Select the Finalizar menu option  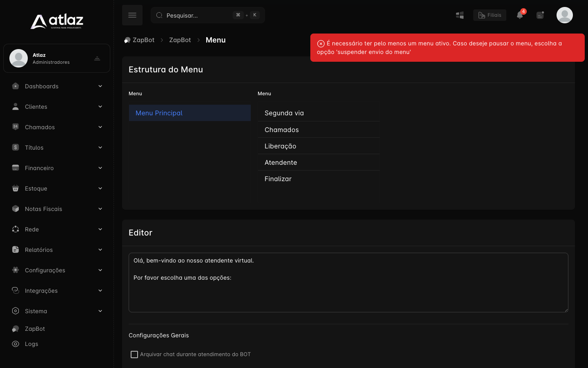tap(319, 179)
